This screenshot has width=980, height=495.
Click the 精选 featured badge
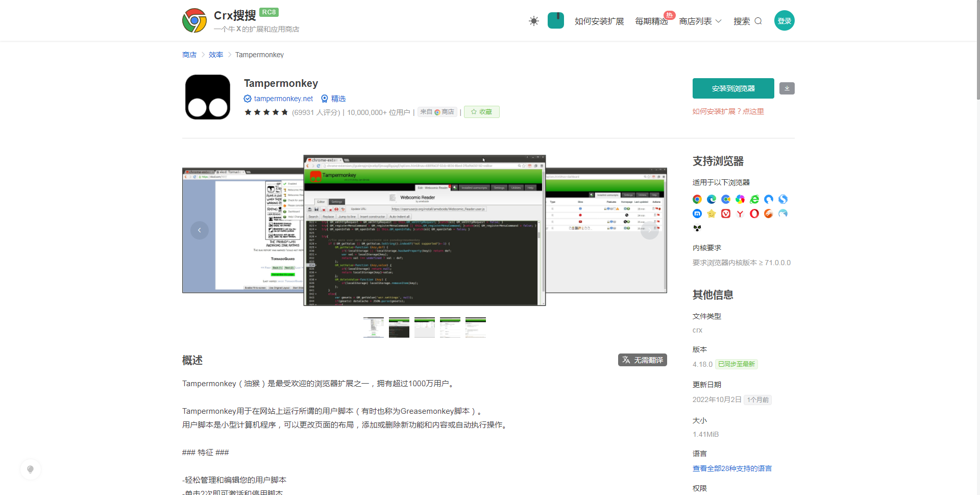(333, 99)
